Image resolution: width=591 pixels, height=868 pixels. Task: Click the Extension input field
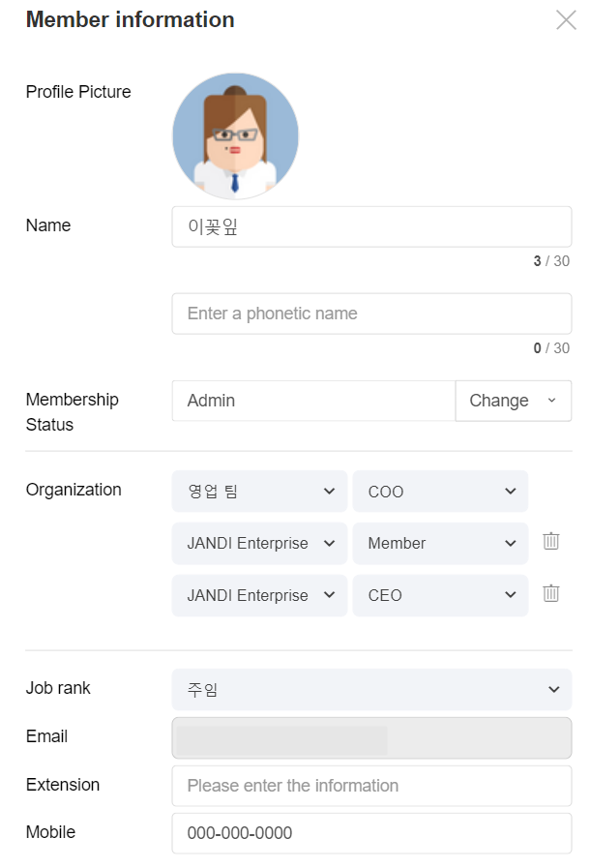[x=371, y=786]
